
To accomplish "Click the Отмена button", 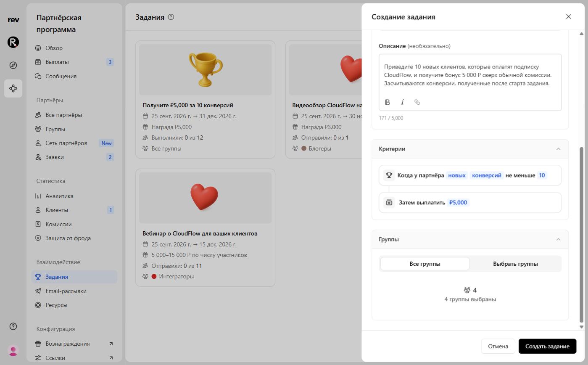I will (x=498, y=346).
